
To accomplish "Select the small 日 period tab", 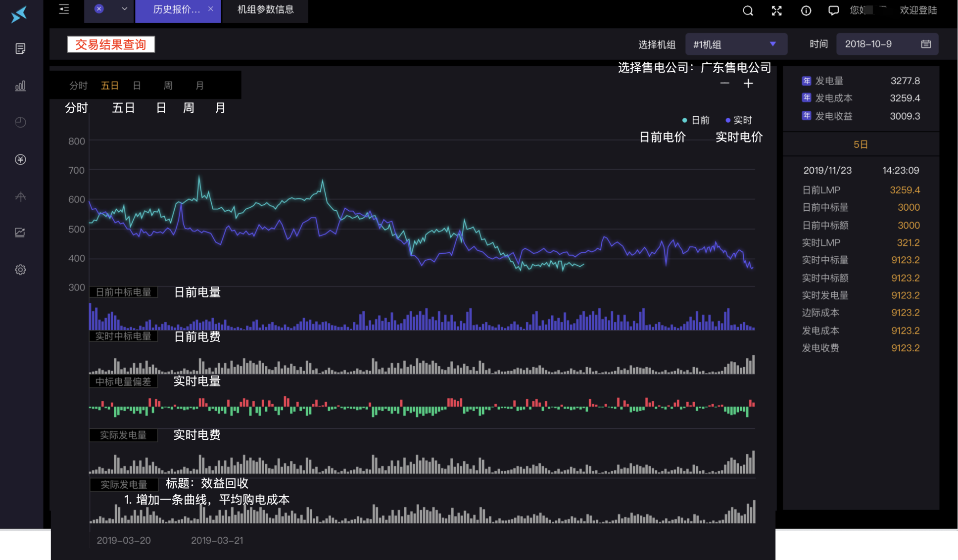I will pos(137,86).
